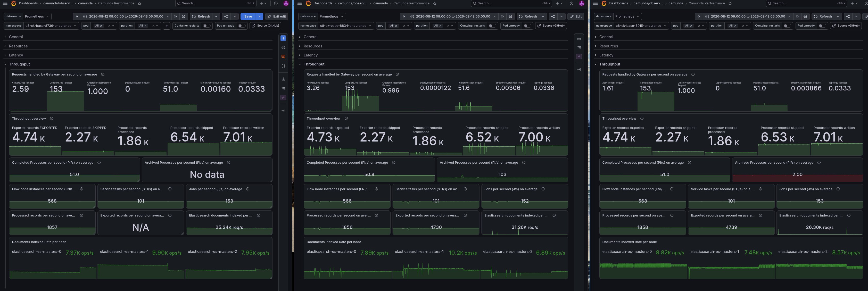Click blue add panel icon in 8736 sidebar

coord(283,38)
